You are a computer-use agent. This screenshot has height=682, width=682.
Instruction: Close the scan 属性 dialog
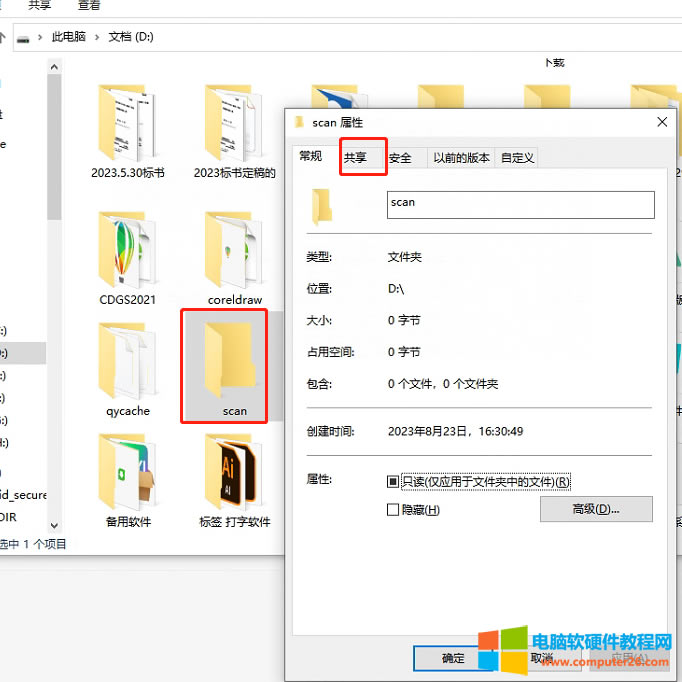(x=662, y=122)
